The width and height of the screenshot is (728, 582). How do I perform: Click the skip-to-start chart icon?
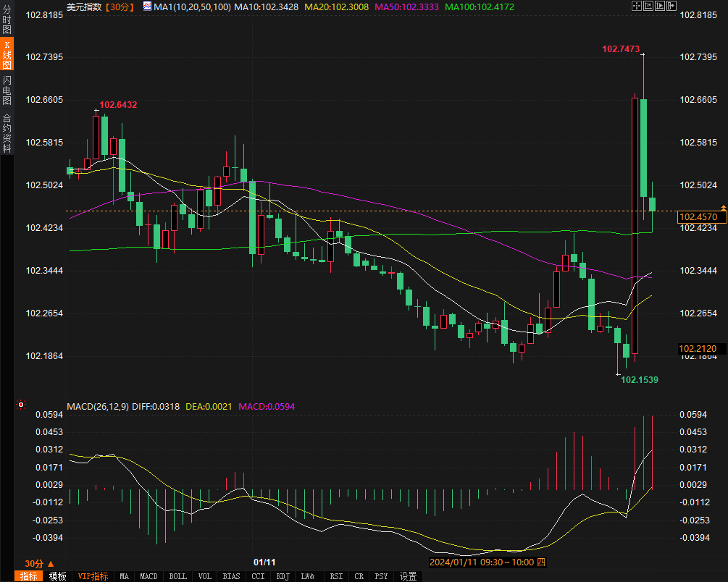(649, 6)
